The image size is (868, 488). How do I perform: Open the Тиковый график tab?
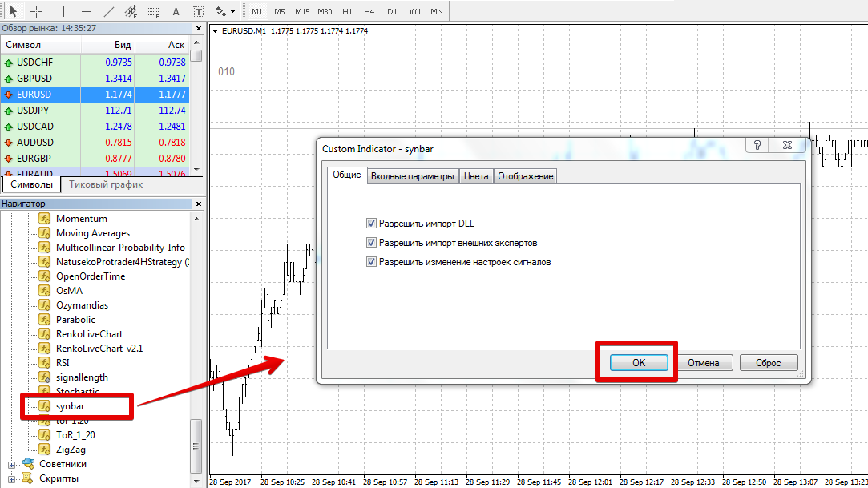106,184
